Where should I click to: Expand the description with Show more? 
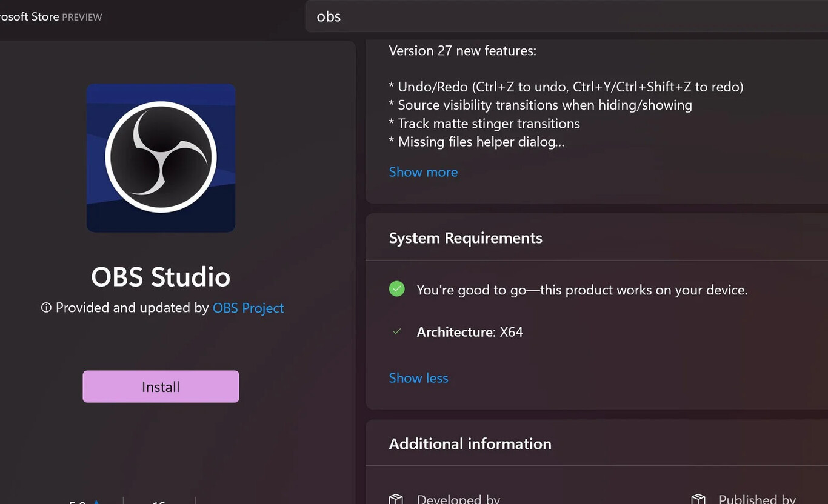[x=423, y=172]
